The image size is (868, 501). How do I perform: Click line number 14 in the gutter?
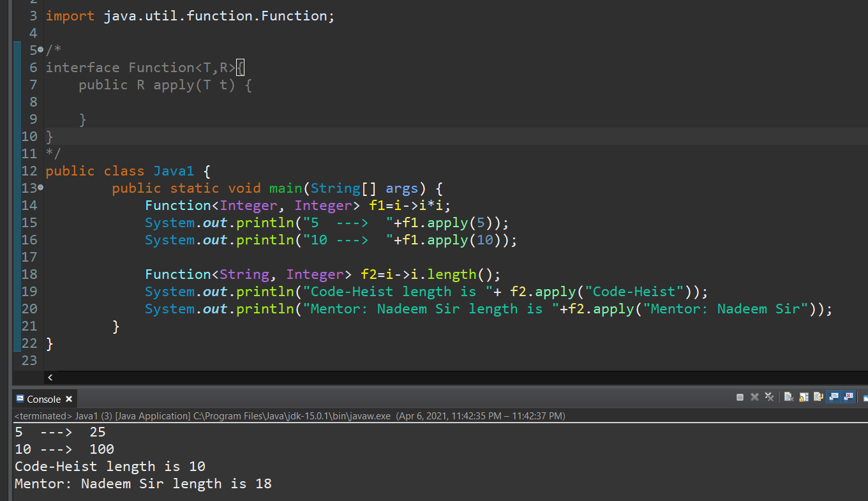pos(29,205)
